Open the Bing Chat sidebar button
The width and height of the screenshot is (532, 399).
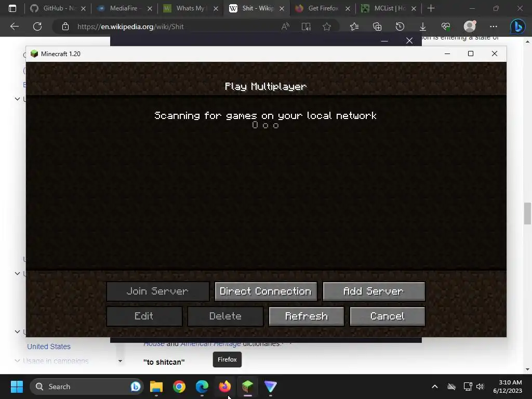518,26
